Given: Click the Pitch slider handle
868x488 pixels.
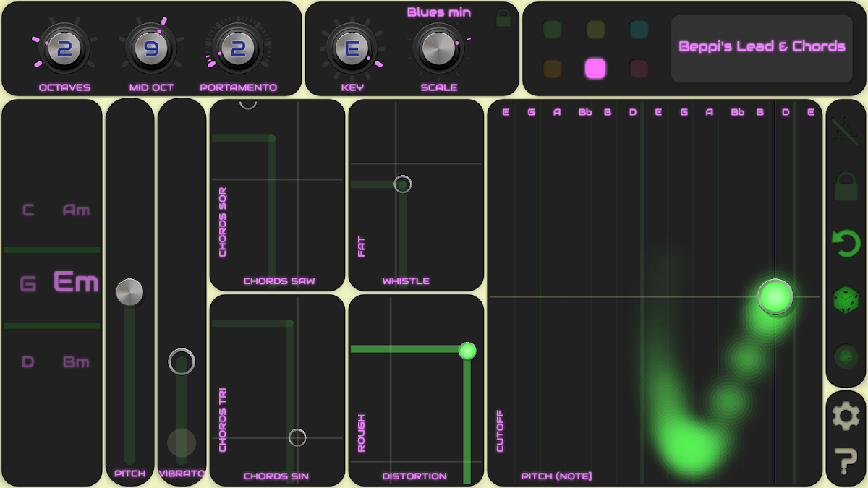Looking at the screenshot, I should (x=129, y=292).
